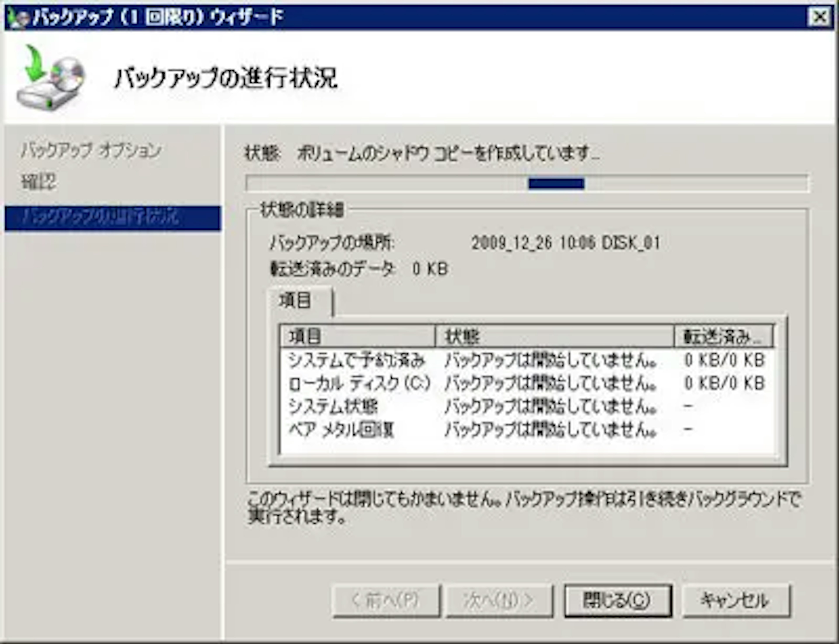Select the システム状態 row

point(333,406)
